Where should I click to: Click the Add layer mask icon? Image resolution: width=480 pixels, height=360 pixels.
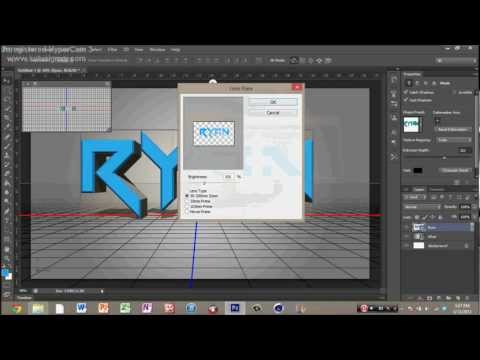430,298
